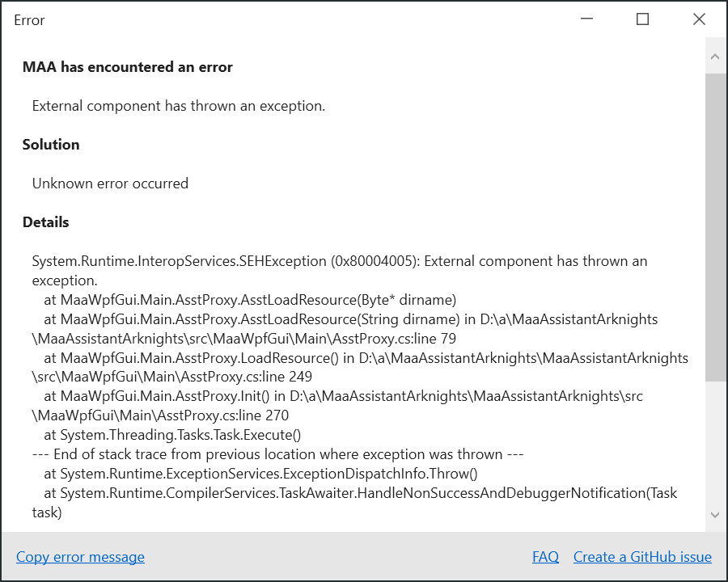Screen dimensions: 728x582
Task: Click the Details heading
Action: coord(45,222)
